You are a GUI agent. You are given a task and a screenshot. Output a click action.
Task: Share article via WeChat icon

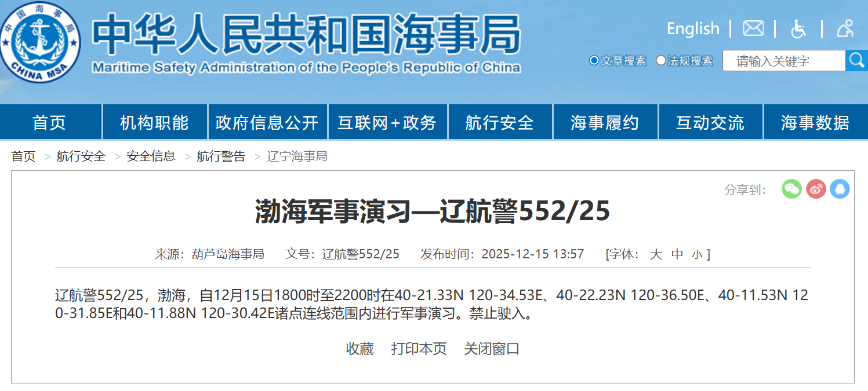point(791,189)
